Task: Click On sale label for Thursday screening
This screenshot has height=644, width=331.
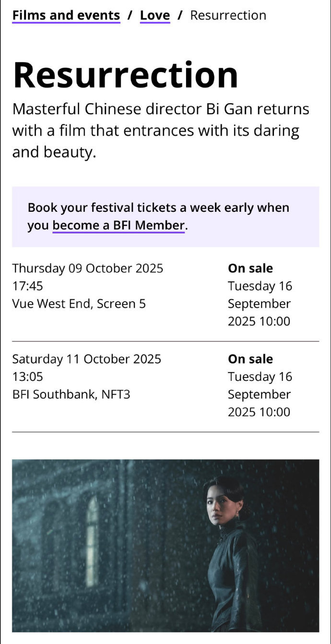Action: tap(250, 268)
